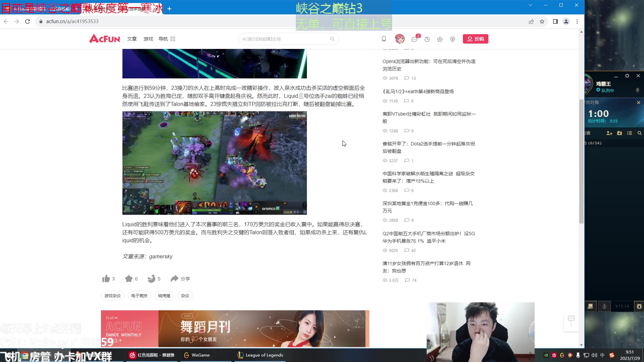Open AcFun messages with 2 notifications
Screen dimensions: 644x362
tap(414, 39)
